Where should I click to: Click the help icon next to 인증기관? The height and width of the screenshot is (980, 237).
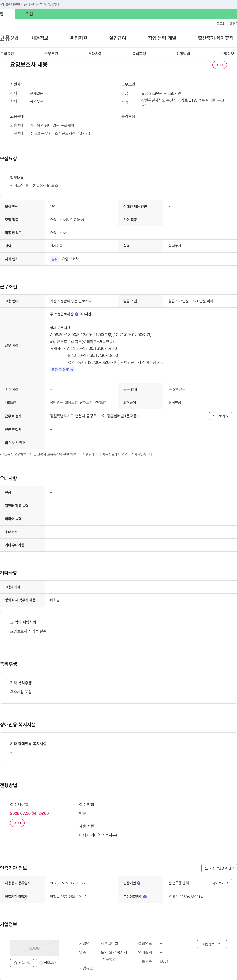point(139,883)
